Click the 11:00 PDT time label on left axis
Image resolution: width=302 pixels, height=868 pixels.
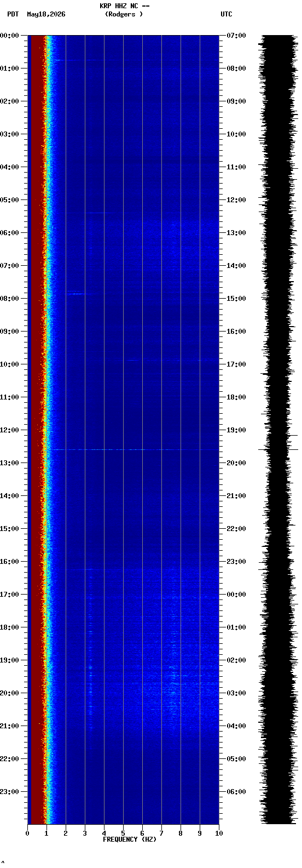point(10,397)
